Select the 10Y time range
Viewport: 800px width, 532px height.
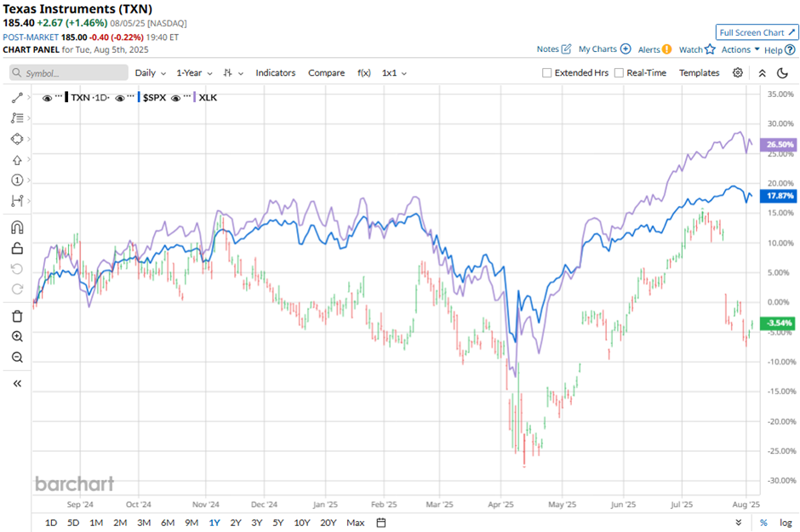coord(302,523)
